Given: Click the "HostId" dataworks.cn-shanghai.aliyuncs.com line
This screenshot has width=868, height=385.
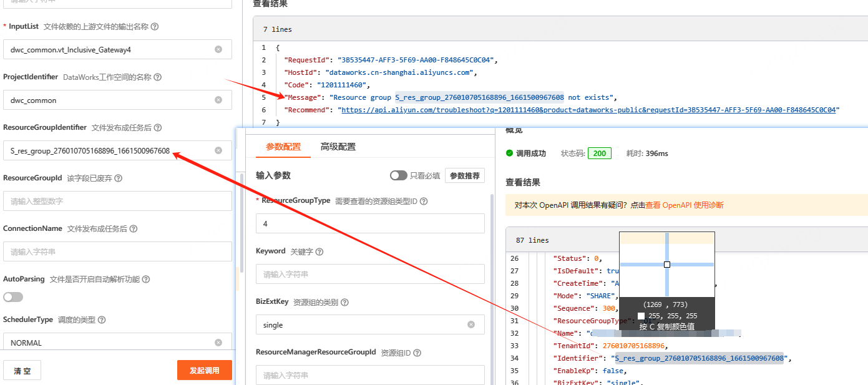Looking at the screenshot, I should (381, 72).
